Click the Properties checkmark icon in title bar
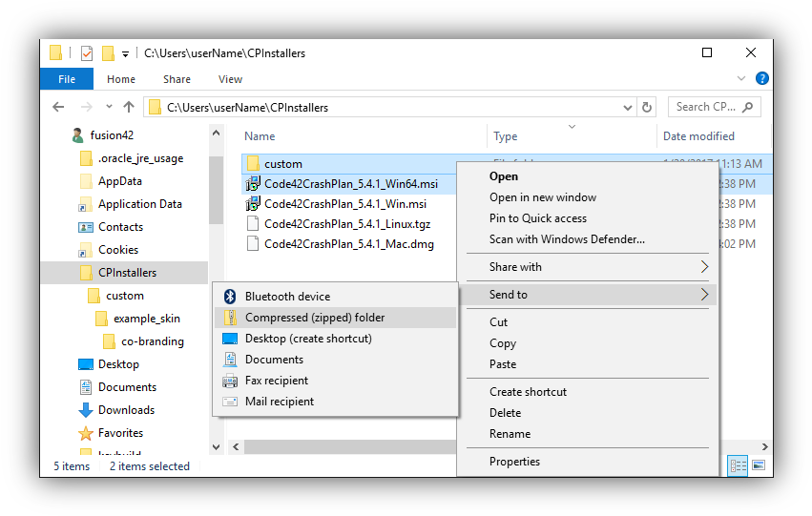Image resolution: width=812 pixels, height=516 pixels. (87, 52)
